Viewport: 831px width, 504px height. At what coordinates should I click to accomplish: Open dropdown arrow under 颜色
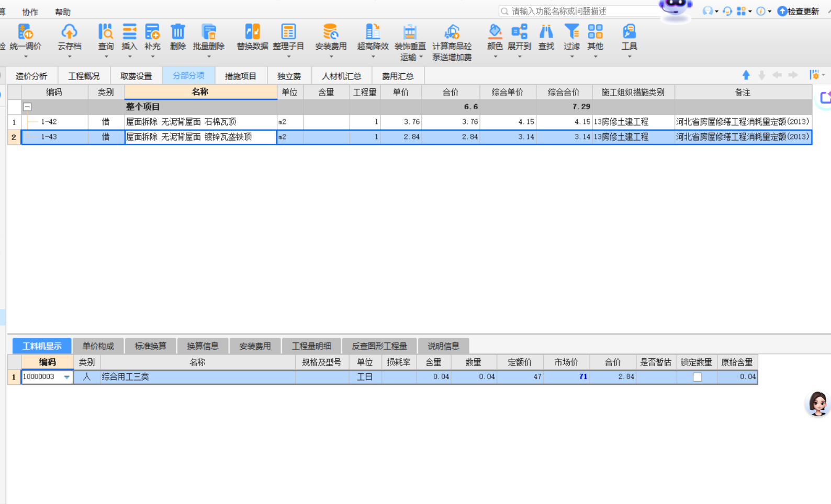pyautogui.click(x=495, y=56)
